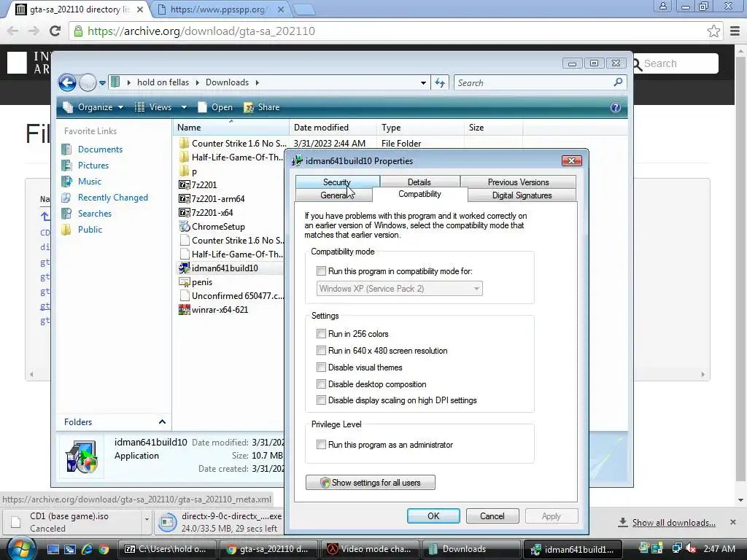Open the Views dropdown arrow

184,107
